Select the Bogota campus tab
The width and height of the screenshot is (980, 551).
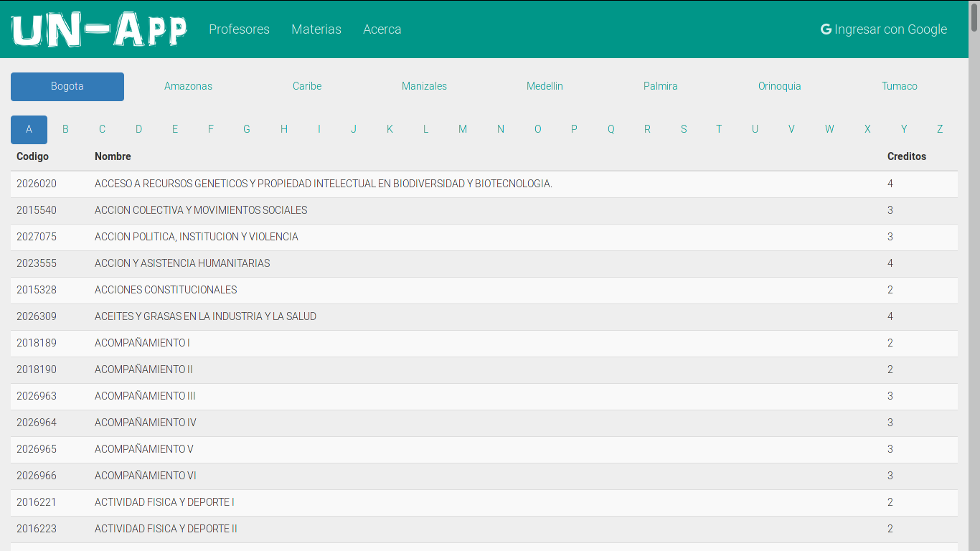[x=67, y=86]
